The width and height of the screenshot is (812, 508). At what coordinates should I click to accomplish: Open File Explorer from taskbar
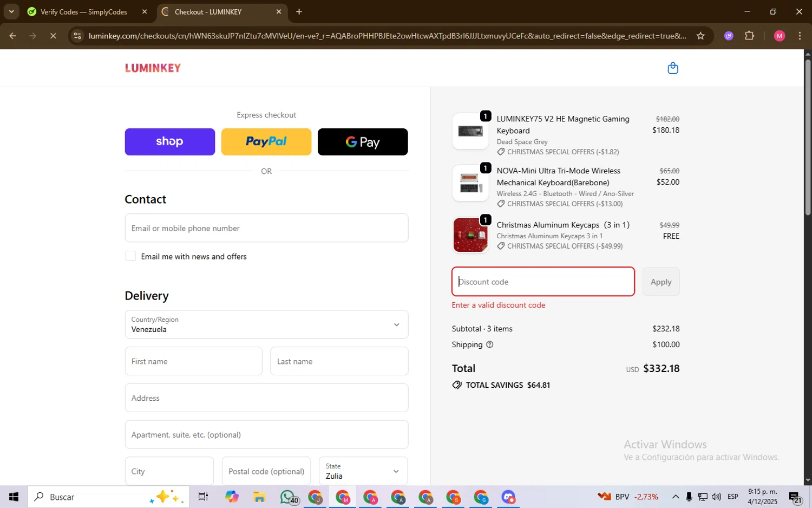tap(259, 497)
